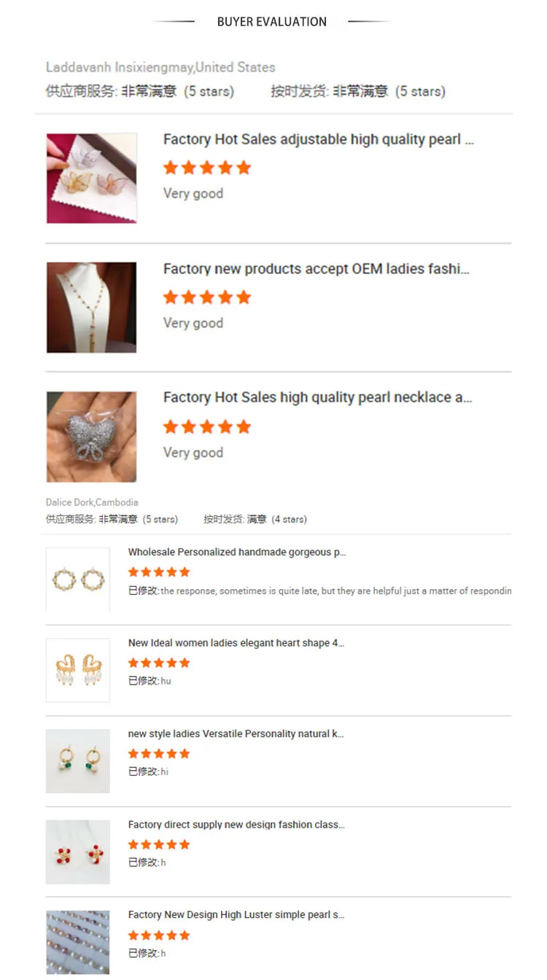Open the heart shape pearl earrings thumbnail
The image size is (547, 980).
coord(78,670)
